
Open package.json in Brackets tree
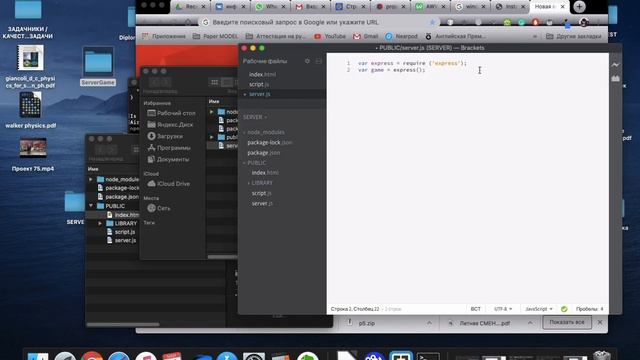click(263, 153)
